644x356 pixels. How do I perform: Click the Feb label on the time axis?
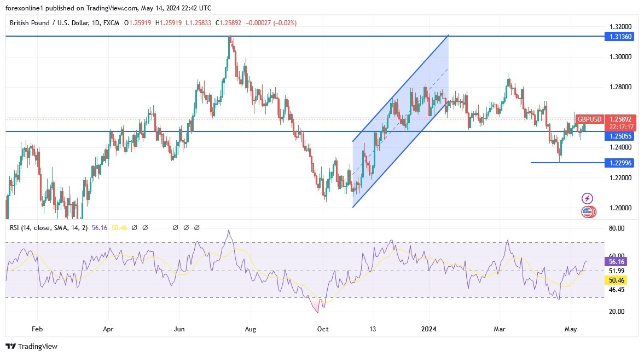[36, 329]
